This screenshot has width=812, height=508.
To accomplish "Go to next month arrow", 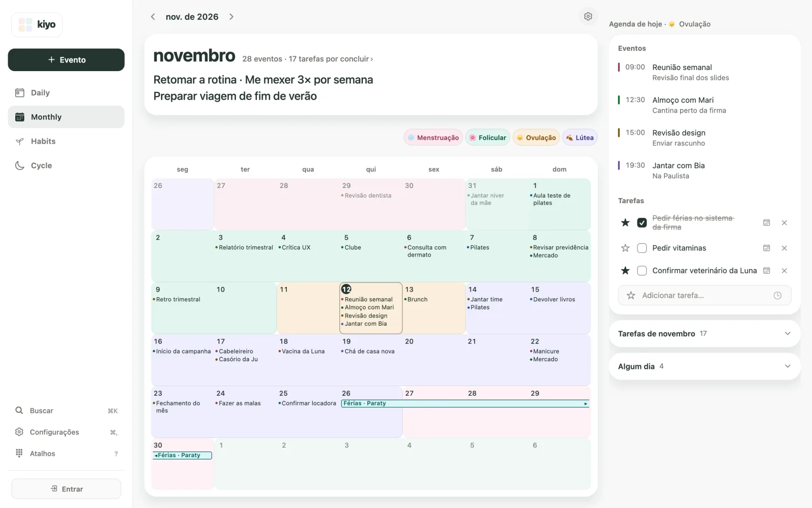I will [231, 17].
